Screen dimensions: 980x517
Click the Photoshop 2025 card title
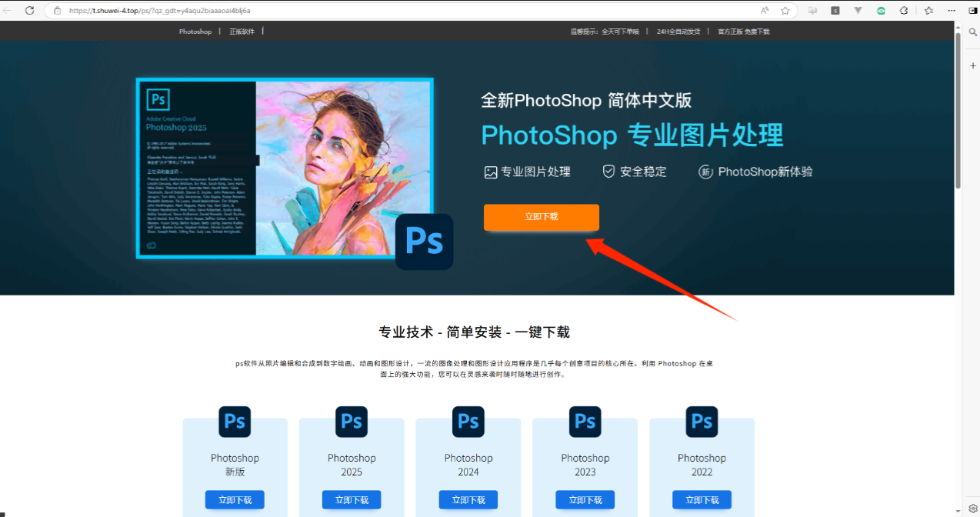click(352, 465)
